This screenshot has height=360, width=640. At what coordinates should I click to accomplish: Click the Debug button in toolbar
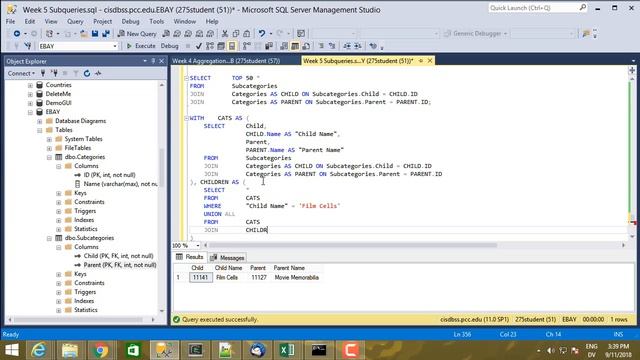coord(169,46)
